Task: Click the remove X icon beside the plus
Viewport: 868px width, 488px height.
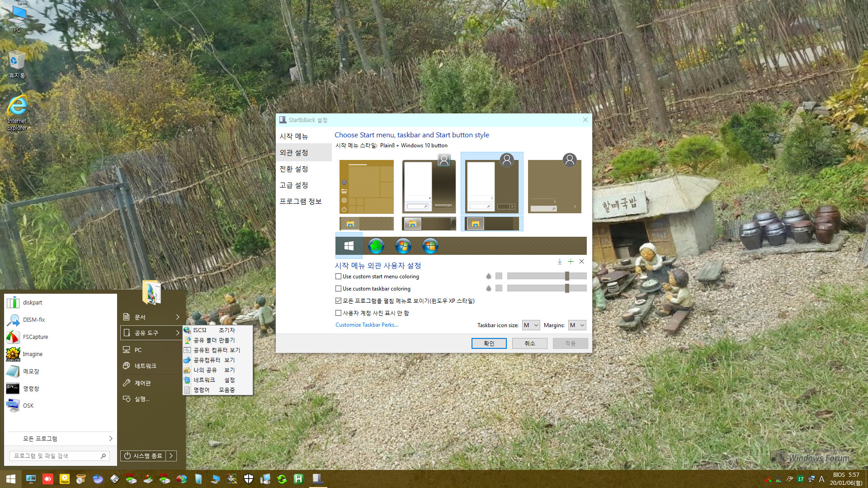Action: click(x=582, y=262)
